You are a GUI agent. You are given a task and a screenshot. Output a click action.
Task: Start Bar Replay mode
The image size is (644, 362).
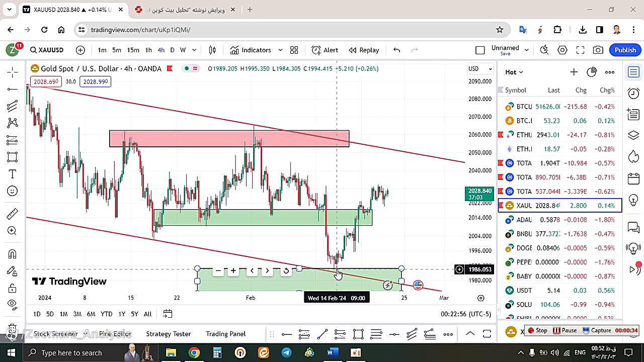(364, 50)
